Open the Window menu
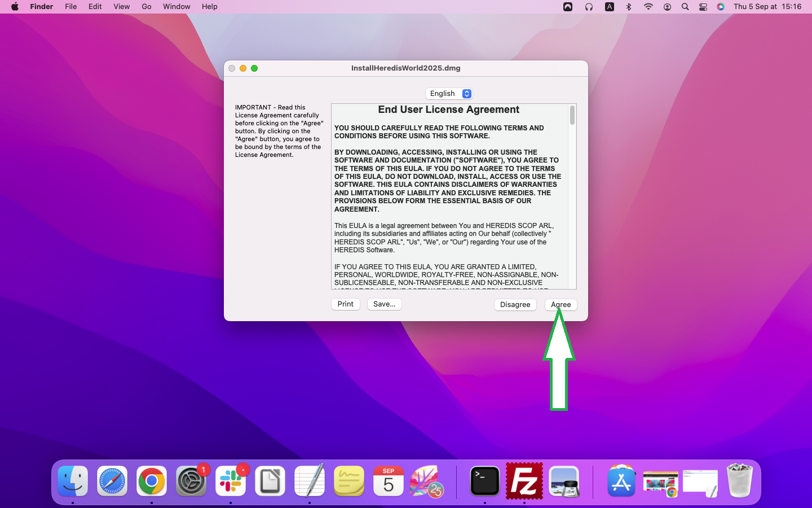 coord(176,7)
